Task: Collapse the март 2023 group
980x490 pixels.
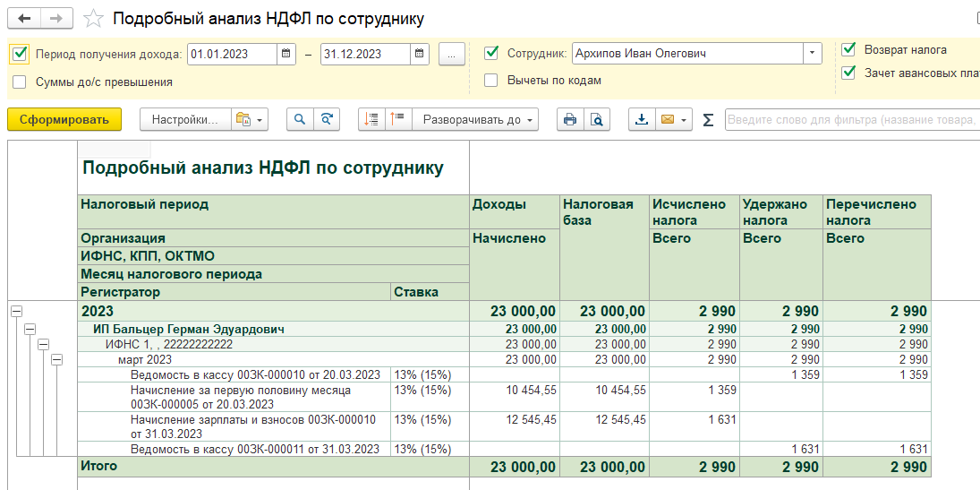Action: coord(57,359)
